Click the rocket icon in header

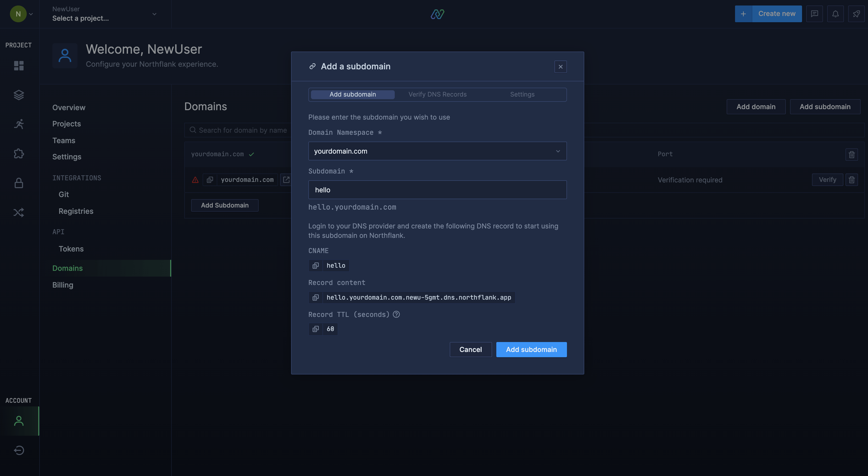tap(856, 14)
